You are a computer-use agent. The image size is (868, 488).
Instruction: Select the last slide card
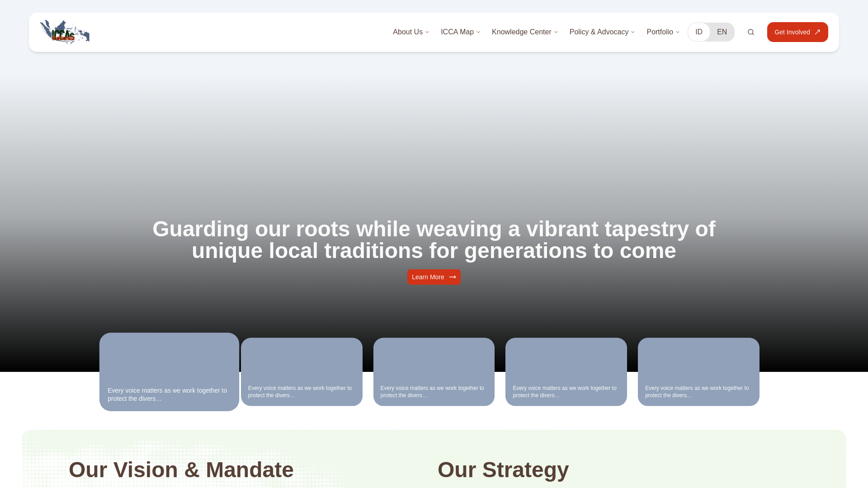[698, 371]
